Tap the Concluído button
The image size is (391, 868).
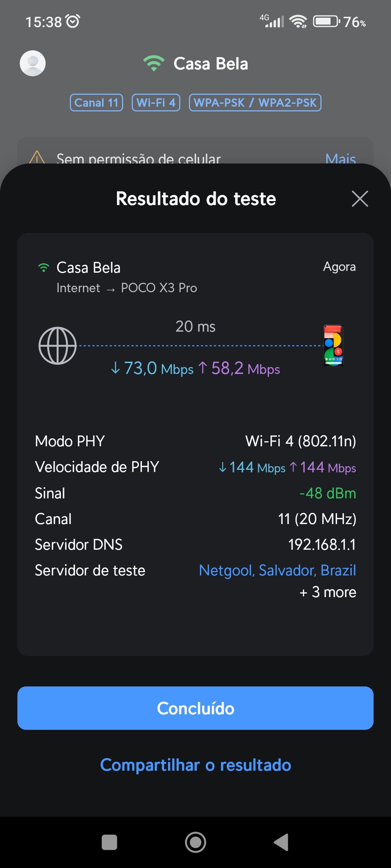(x=195, y=708)
